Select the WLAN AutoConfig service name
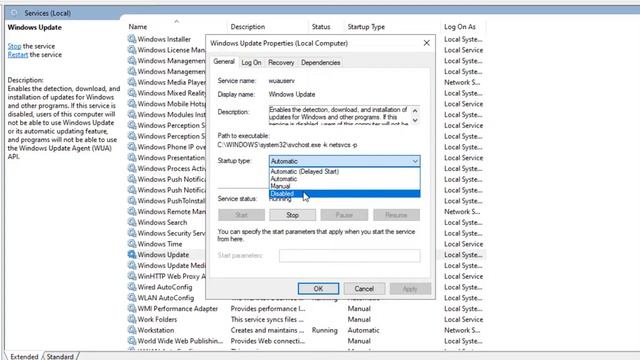 [x=165, y=298]
